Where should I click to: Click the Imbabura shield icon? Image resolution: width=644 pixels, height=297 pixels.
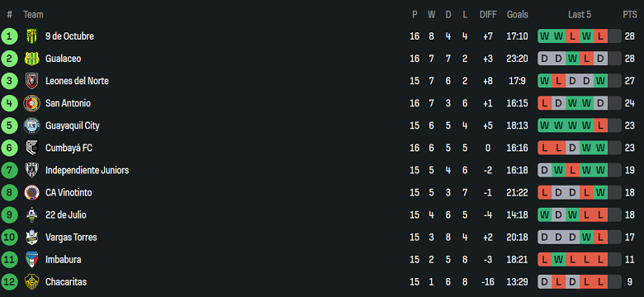31,260
